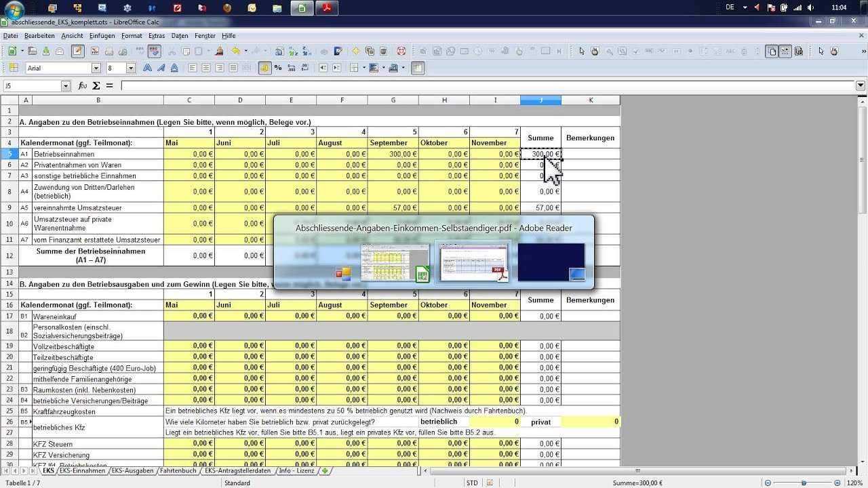This screenshot has height=488, width=868.
Task: Switch to the Fahrtenbuch sheet tab
Action: (x=179, y=470)
